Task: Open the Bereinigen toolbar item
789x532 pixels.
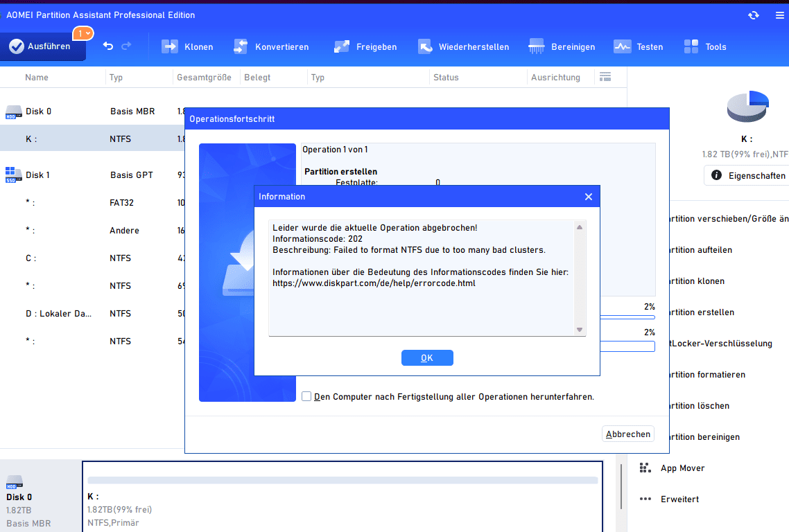Action: [x=562, y=47]
